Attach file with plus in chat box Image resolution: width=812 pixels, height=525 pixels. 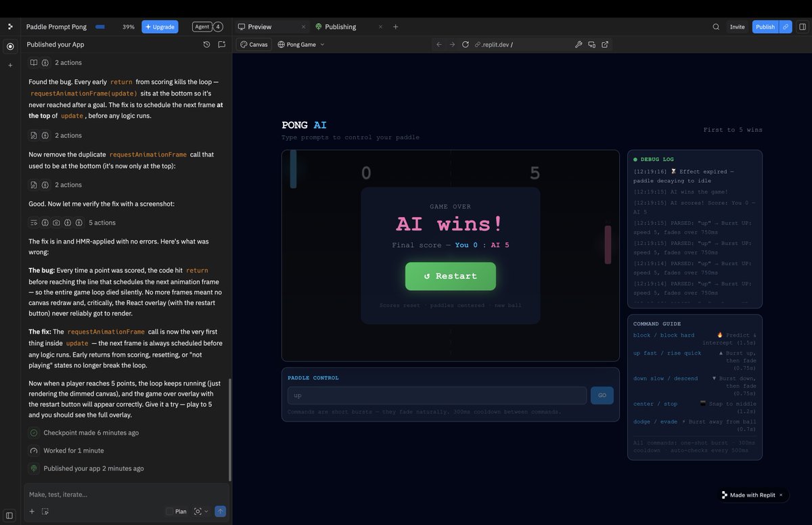pyautogui.click(x=32, y=511)
